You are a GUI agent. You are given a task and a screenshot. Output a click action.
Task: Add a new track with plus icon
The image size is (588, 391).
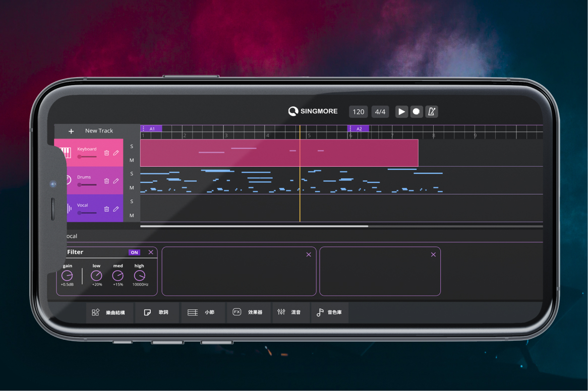71,131
